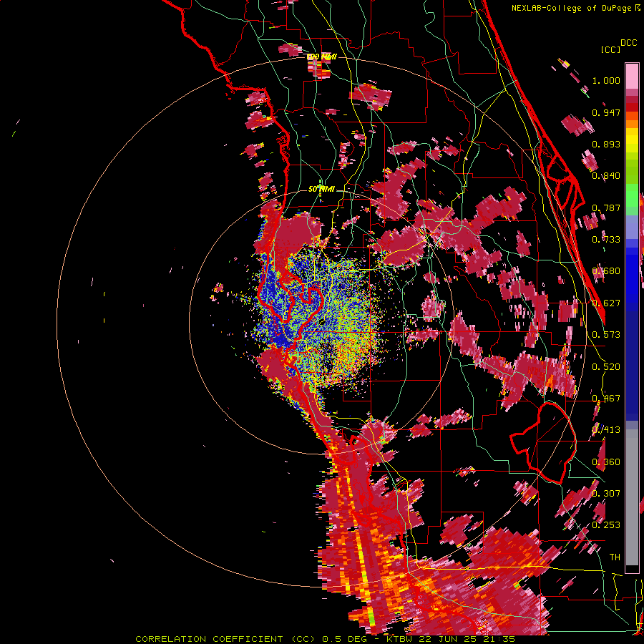
Task: Click the 50 NMI range ring label
Action: [x=321, y=190]
